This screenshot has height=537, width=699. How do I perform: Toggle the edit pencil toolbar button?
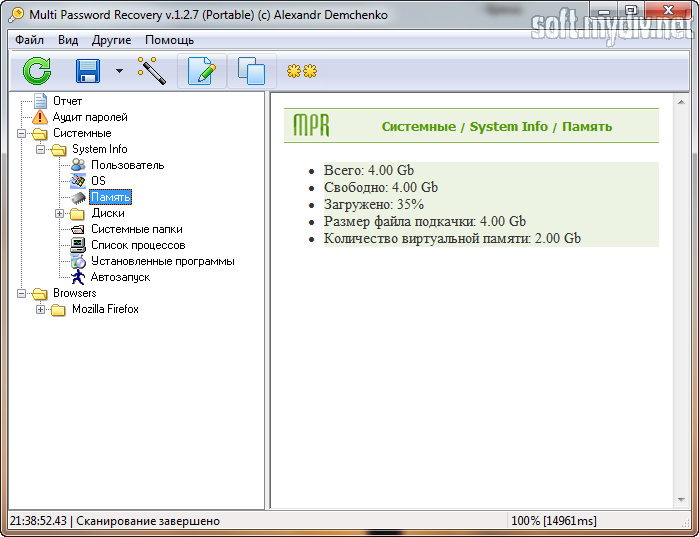coord(202,71)
